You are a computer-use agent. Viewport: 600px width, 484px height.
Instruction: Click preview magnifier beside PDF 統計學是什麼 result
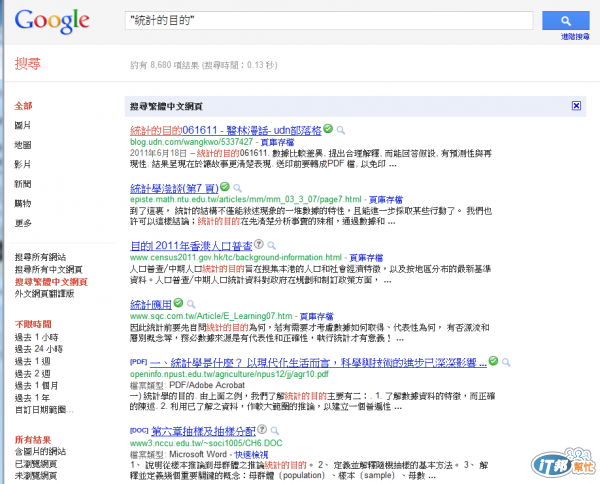click(506, 362)
